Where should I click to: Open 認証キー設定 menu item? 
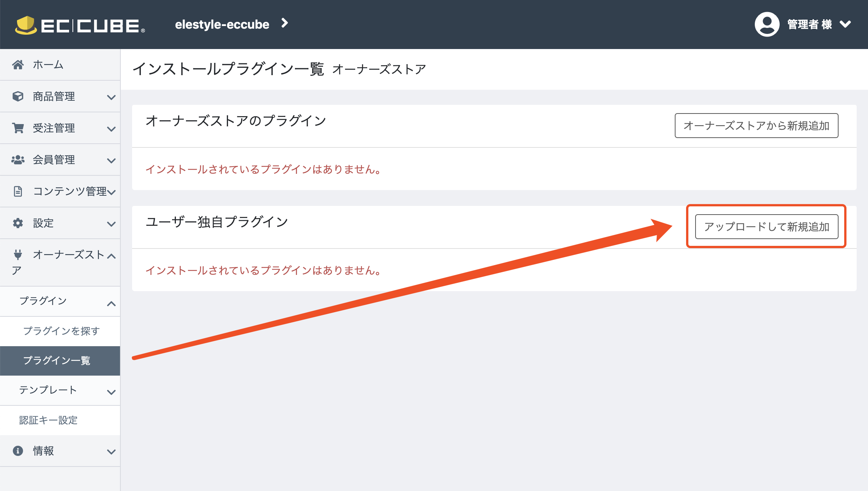(48, 420)
